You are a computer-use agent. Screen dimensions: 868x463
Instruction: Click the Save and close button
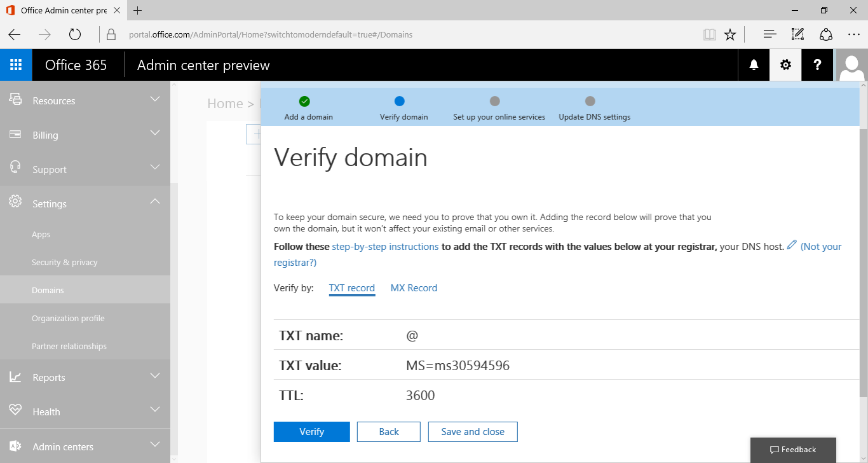(x=472, y=432)
